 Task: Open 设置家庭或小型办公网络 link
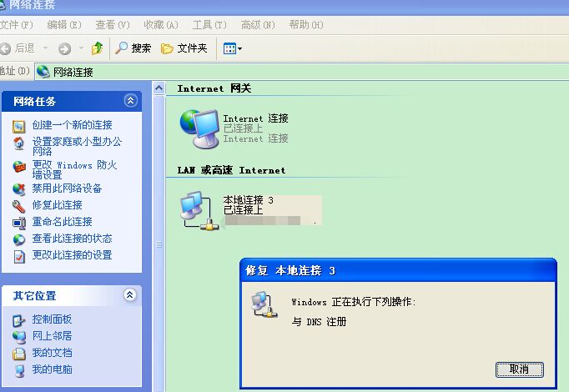click(77, 146)
